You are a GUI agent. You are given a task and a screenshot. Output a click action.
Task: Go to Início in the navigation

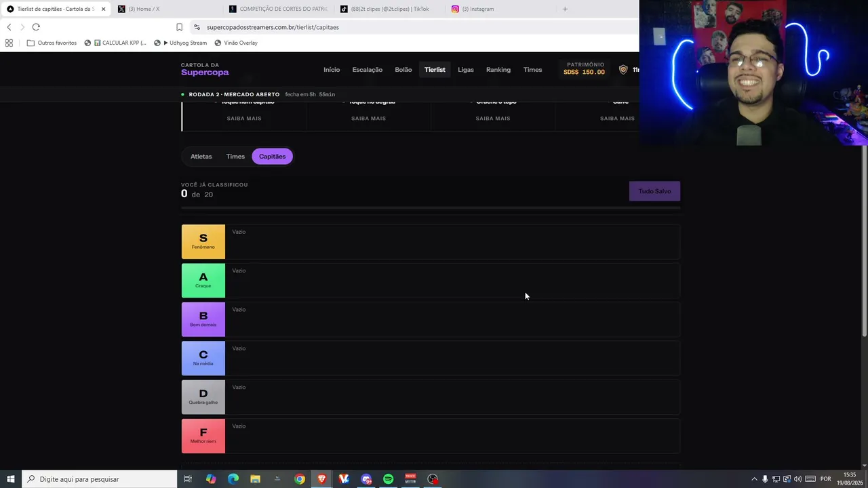click(332, 70)
